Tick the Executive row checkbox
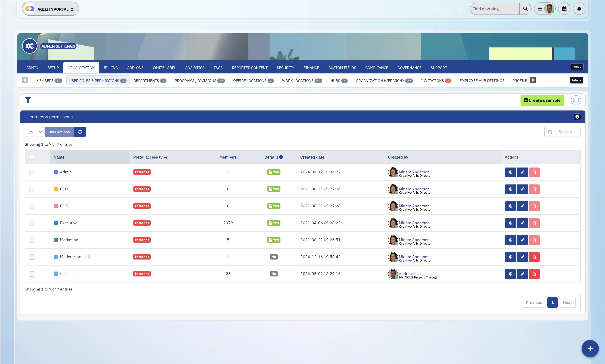 coord(32,223)
